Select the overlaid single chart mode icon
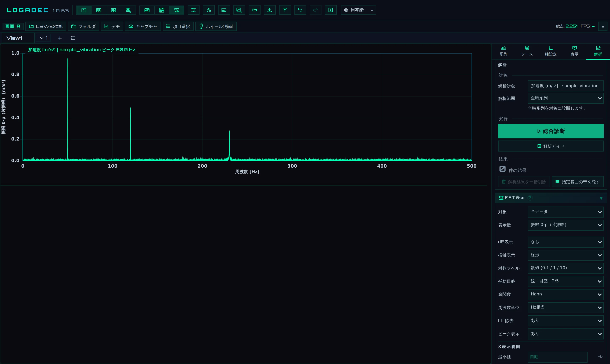Image resolution: width=610 pixels, height=364 pixels. click(x=147, y=10)
